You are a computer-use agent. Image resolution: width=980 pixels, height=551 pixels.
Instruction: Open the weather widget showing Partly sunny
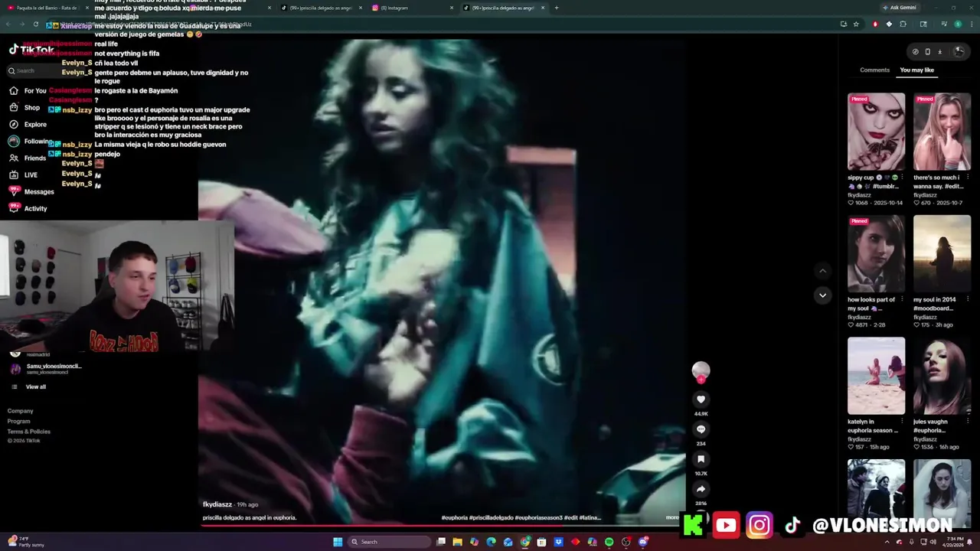[x=26, y=542]
